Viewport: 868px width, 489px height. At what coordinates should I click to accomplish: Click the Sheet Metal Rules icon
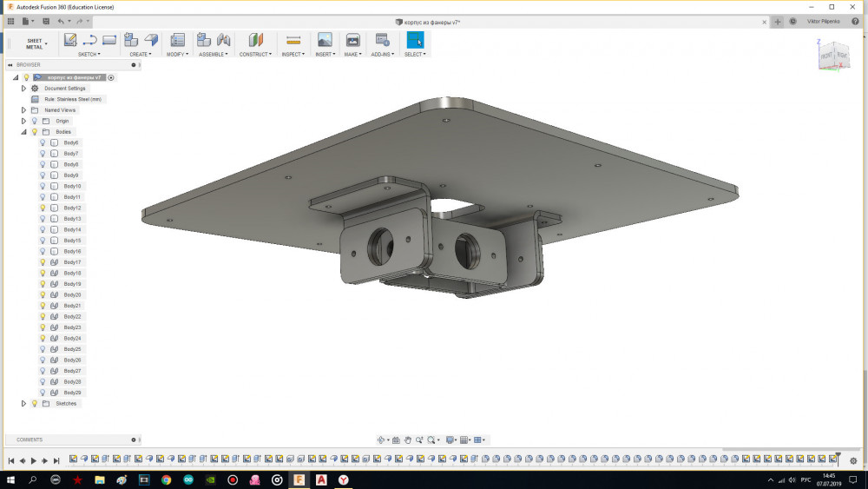(178, 40)
